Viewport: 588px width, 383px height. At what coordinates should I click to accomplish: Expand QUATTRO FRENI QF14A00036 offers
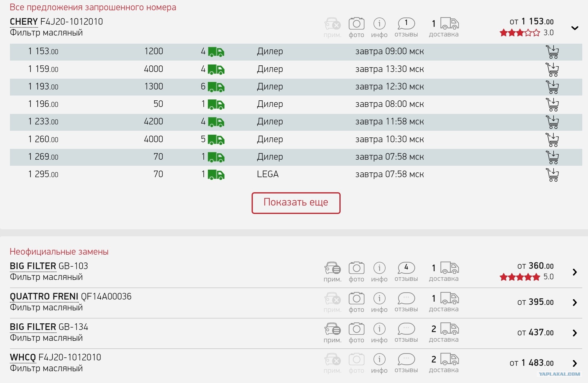pos(575,303)
